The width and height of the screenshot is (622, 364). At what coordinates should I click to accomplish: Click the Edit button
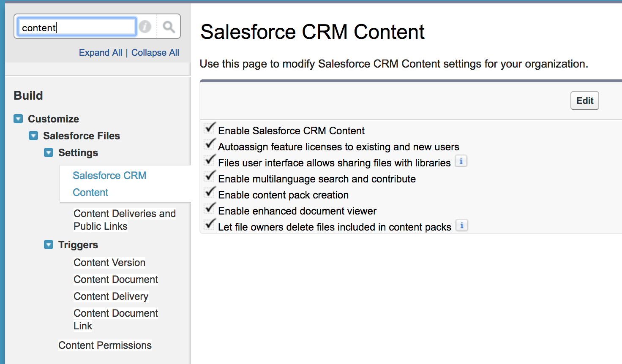585,101
